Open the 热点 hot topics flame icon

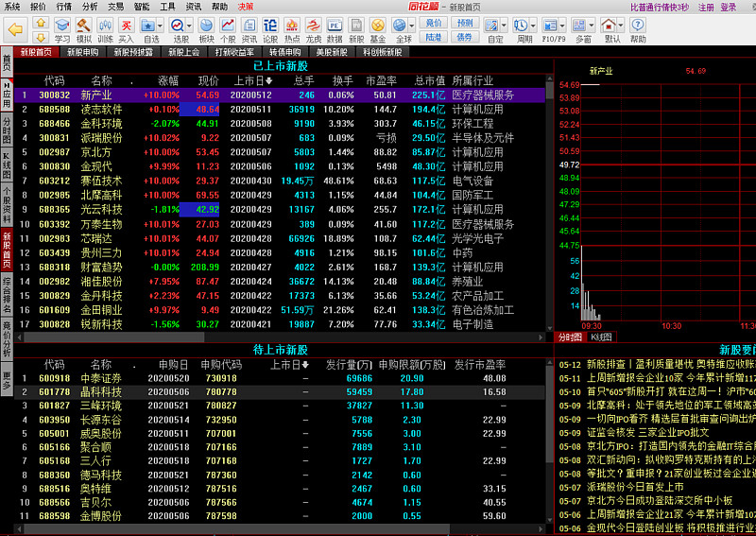[292, 30]
